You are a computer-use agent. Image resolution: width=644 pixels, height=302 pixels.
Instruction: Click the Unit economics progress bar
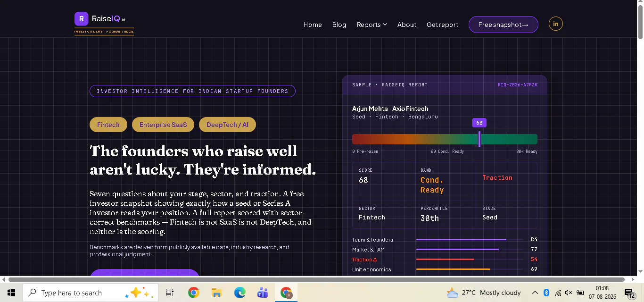[x=470, y=269]
